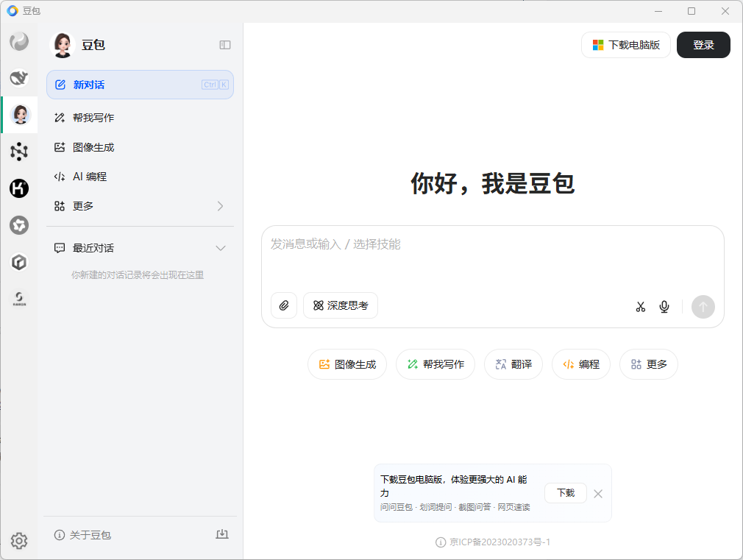The width and height of the screenshot is (743, 560).
Task: Collapse the 最近对话 section chevron
Action: pos(221,248)
